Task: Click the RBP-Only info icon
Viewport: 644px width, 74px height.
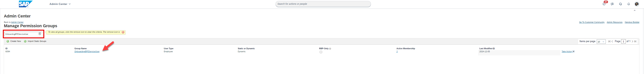Action: 330,49
